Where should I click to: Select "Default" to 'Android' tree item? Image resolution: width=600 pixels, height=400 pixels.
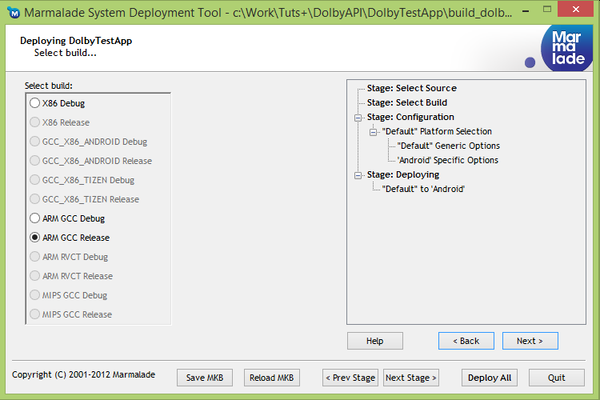point(423,189)
